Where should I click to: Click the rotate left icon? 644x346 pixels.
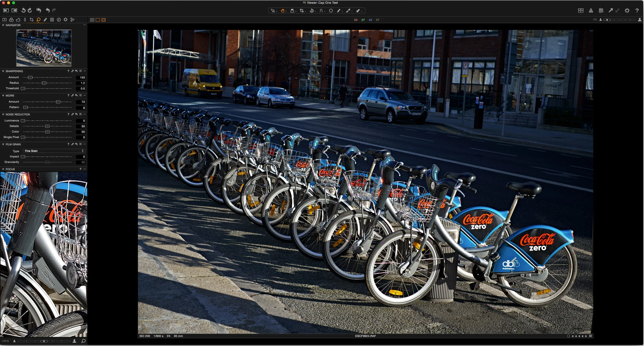[x=23, y=10]
